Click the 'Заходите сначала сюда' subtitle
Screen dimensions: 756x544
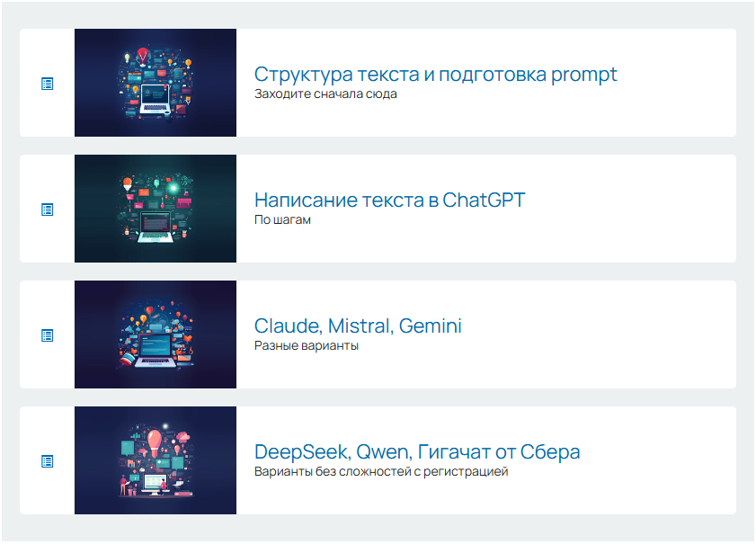point(325,94)
